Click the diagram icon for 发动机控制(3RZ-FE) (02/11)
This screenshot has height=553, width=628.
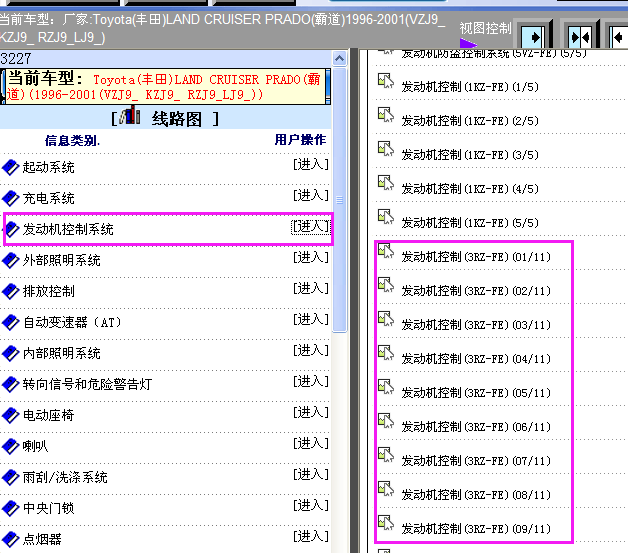coord(386,285)
